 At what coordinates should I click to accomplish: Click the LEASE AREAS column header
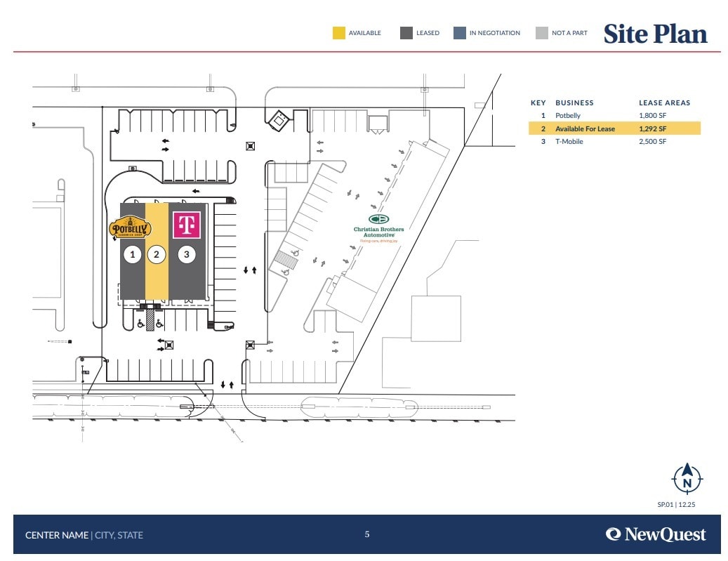(664, 103)
